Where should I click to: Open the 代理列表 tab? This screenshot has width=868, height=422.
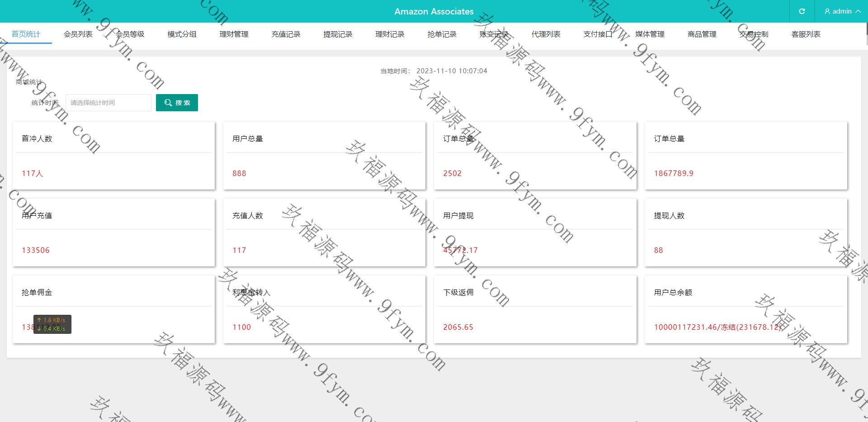coord(546,34)
